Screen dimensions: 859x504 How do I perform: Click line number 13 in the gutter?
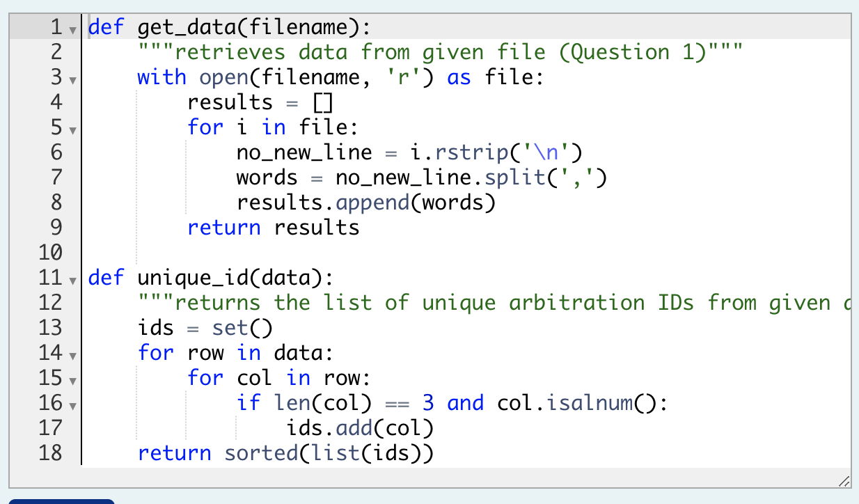(51, 328)
